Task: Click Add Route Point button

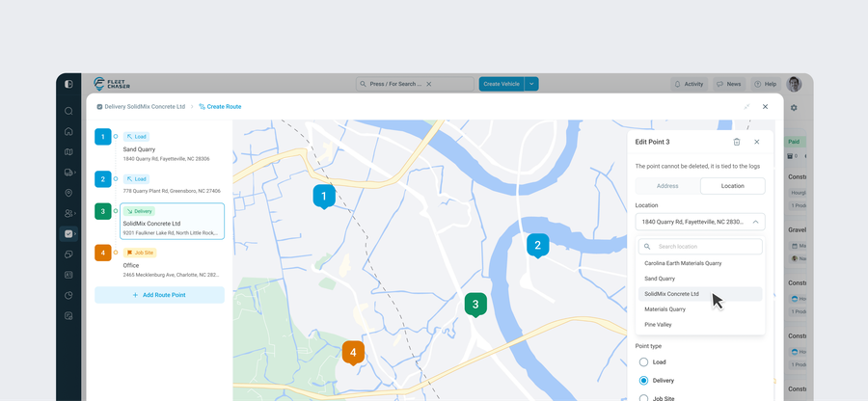Action: click(x=159, y=295)
